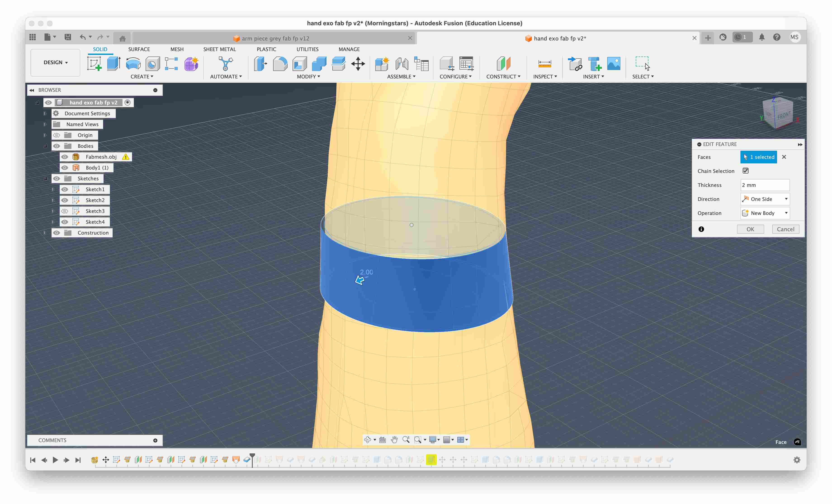Click the Save icon
Screen dimensions: 832x504
pos(68,37)
